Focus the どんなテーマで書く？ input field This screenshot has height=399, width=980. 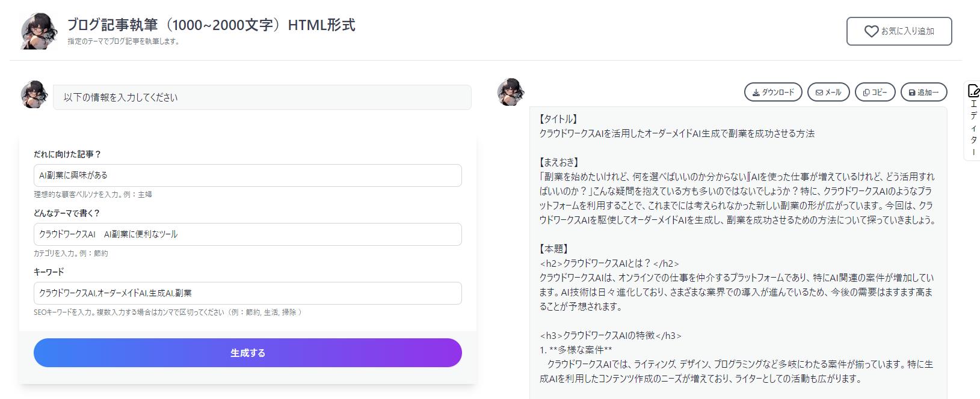coord(248,234)
